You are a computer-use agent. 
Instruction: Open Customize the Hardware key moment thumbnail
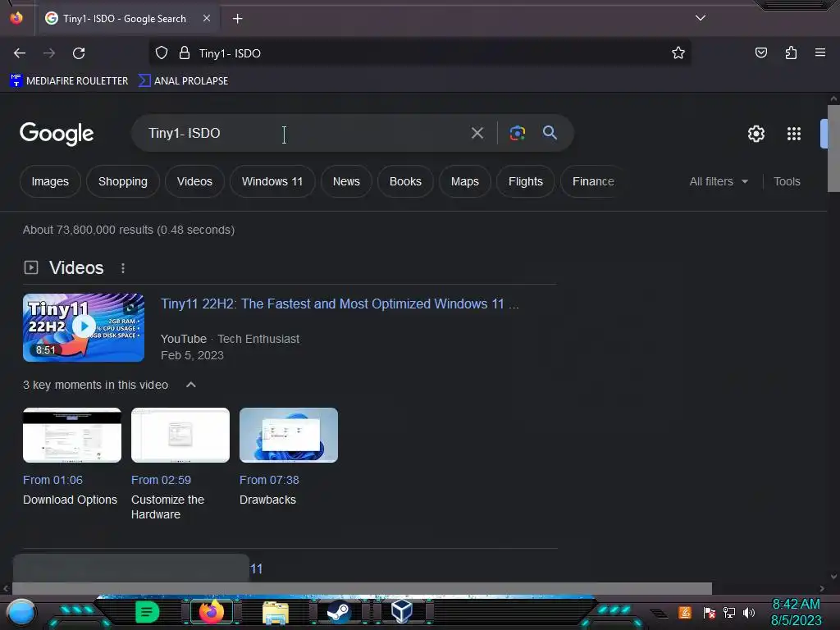[x=180, y=435]
